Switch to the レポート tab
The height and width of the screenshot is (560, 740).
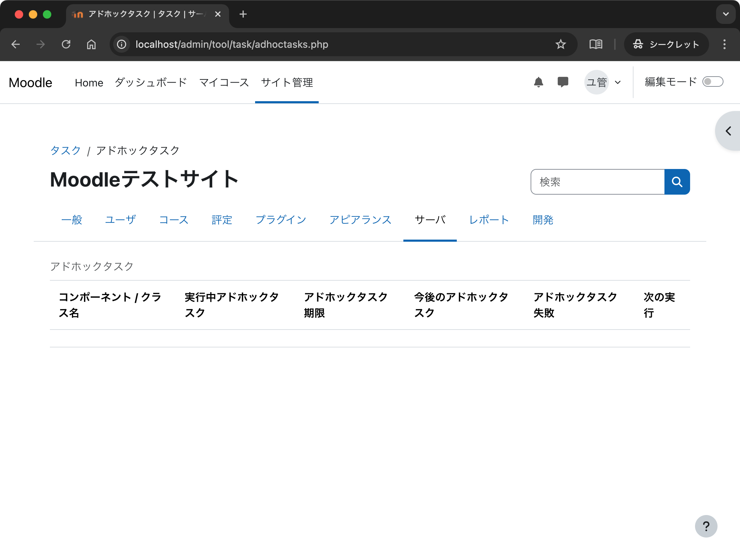[489, 220]
